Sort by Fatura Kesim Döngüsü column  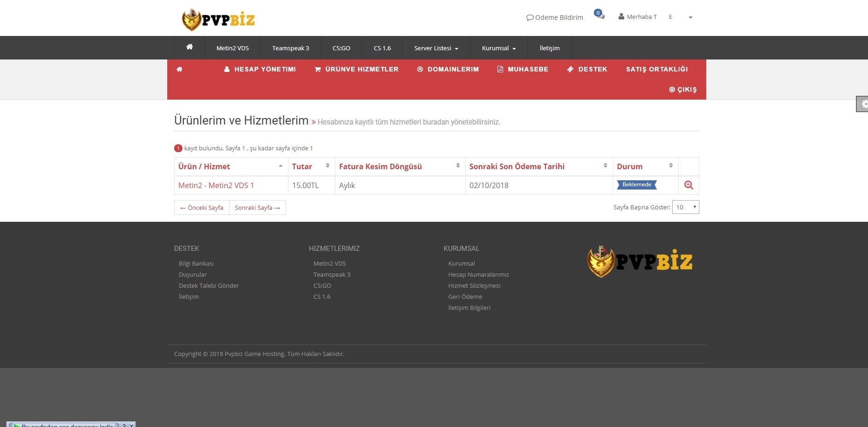point(400,166)
